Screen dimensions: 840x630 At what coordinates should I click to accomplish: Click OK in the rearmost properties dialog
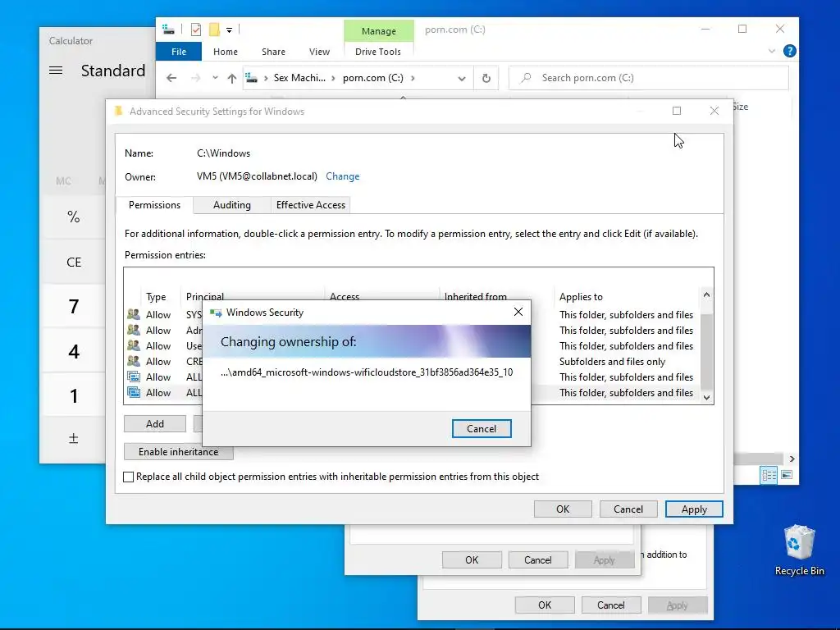[545, 605]
